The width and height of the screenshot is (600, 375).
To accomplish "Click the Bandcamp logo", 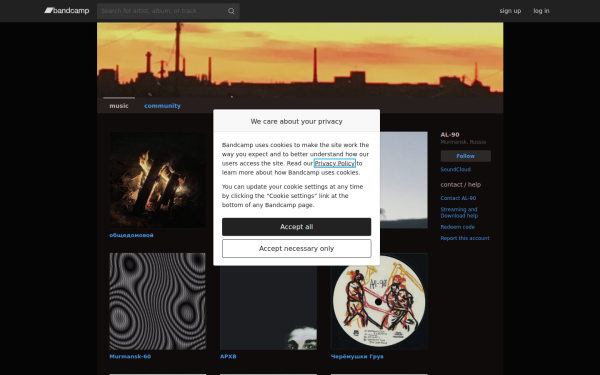I will [67, 11].
